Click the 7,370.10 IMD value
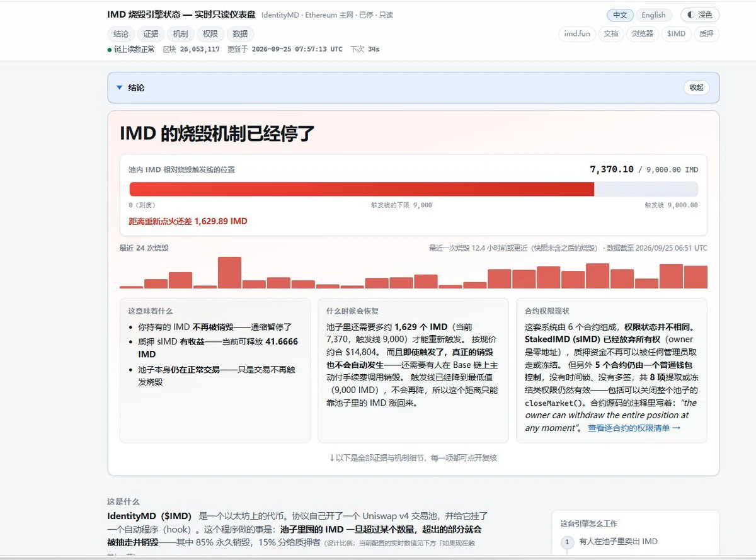Viewport: 756px width, 560px height. (x=611, y=169)
